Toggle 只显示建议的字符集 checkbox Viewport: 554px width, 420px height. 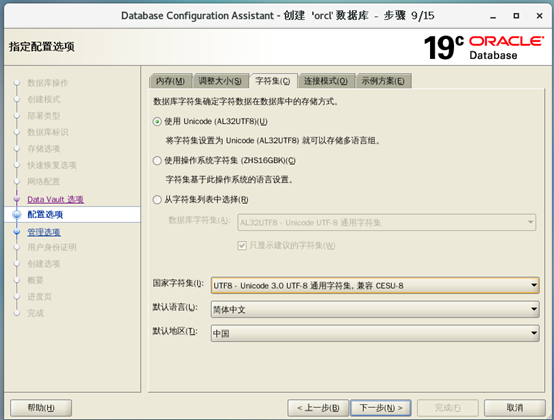[242, 245]
